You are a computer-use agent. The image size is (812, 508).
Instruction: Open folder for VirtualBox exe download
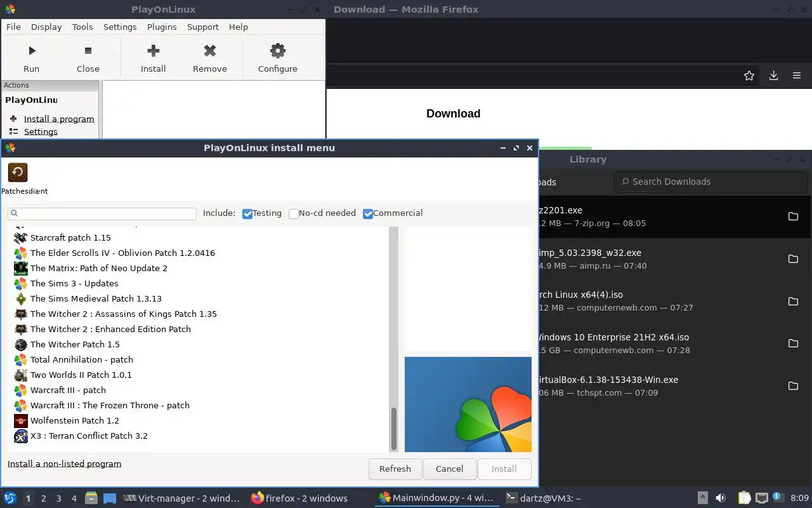[793, 386]
